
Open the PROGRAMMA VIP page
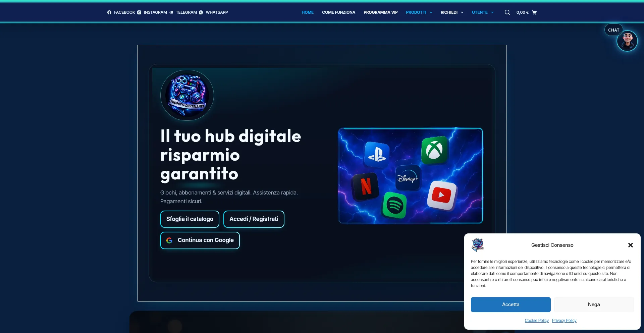pyautogui.click(x=380, y=12)
